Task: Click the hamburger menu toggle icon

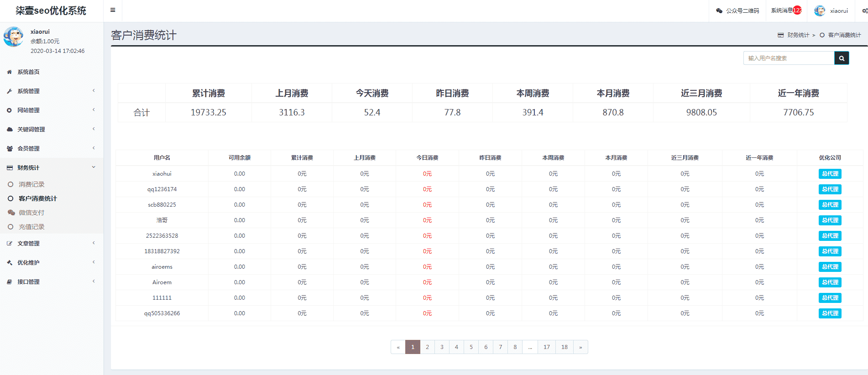Action: (113, 10)
